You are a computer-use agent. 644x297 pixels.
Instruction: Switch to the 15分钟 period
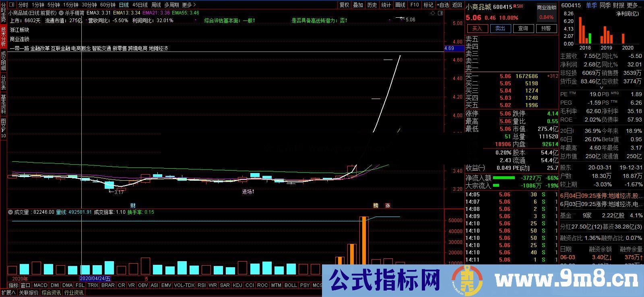click(70, 5)
